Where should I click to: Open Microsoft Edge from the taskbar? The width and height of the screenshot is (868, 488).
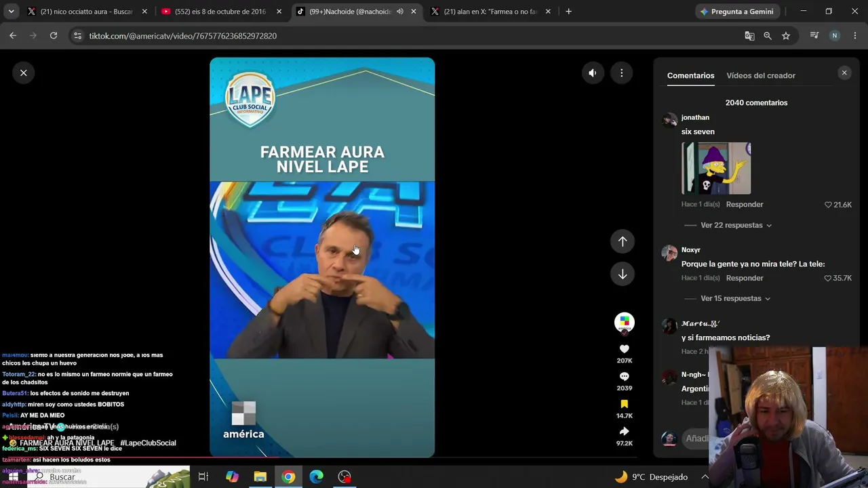pos(317,476)
